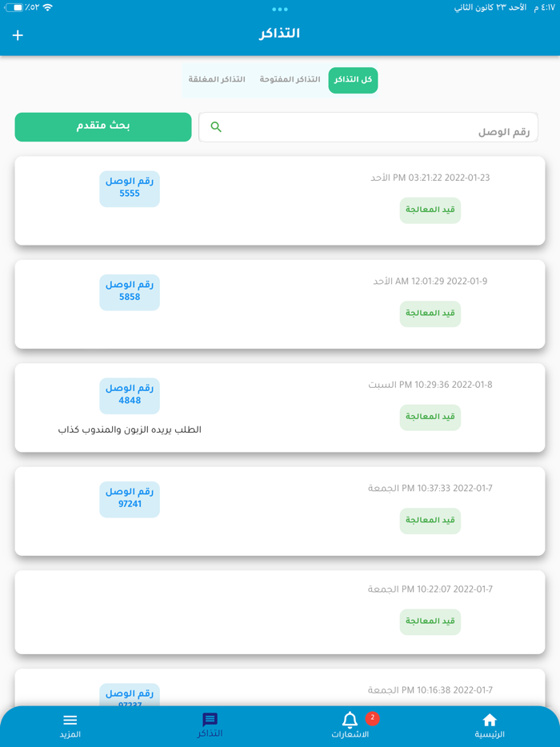Tap the قيد المعالجة badge on the first ticket
The height and width of the screenshot is (747, 560).
[x=430, y=210]
